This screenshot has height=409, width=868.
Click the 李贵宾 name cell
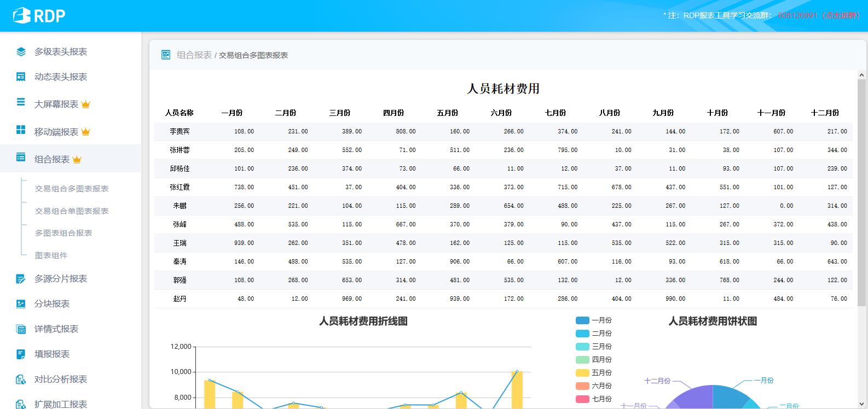[180, 131]
